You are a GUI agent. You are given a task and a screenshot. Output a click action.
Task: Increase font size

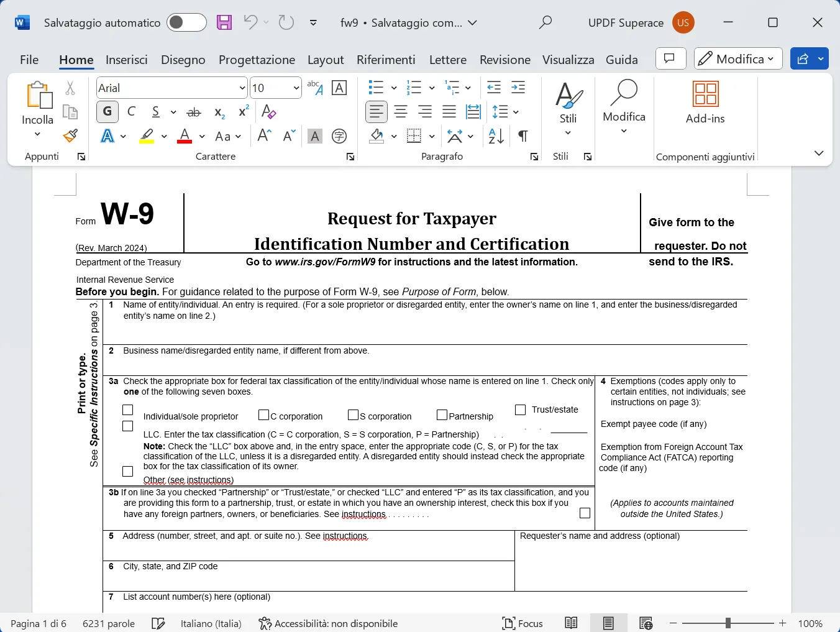coord(264,135)
